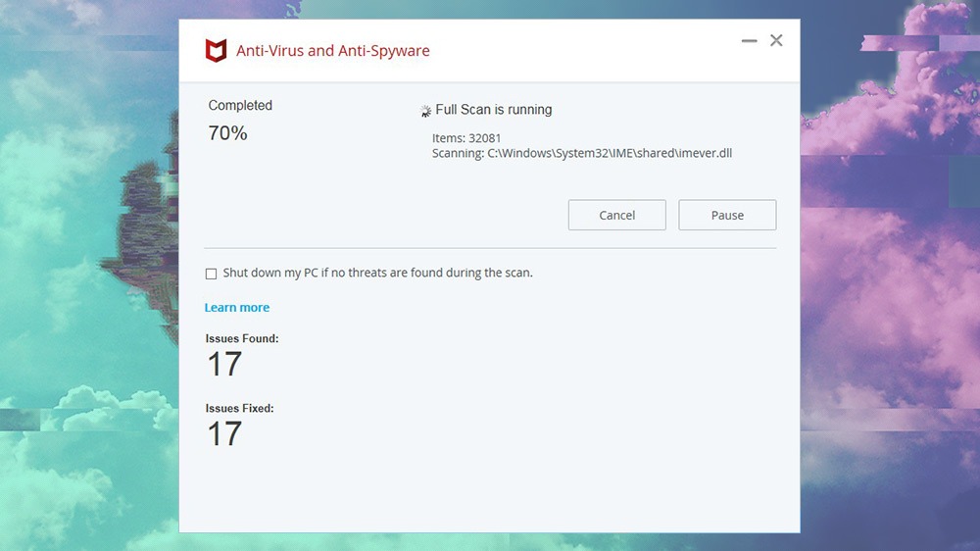This screenshot has height=551, width=980.
Task: Click the 'Shut down my PC' label text
Action: coord(377,273)
